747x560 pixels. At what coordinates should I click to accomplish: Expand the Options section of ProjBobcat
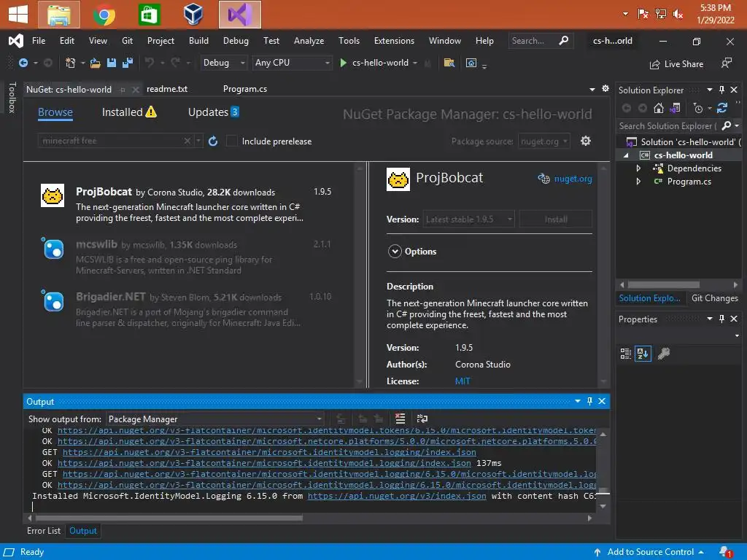[x=395, y=251]
